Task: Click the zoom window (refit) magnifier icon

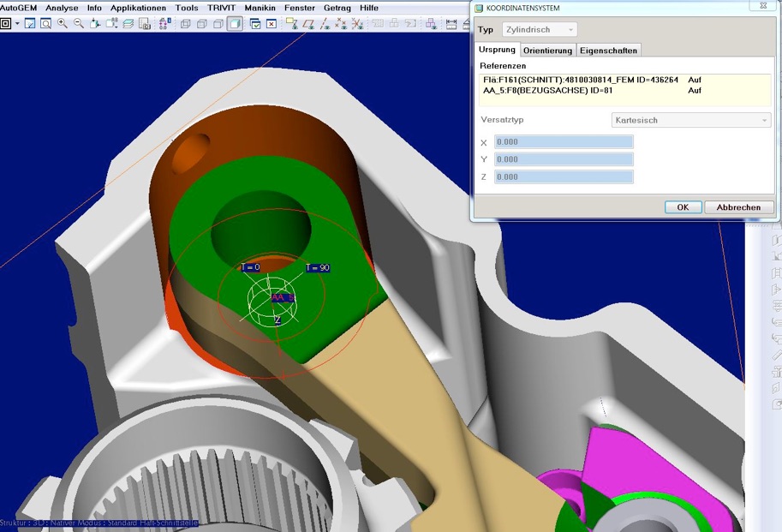Action: point(46,23)
